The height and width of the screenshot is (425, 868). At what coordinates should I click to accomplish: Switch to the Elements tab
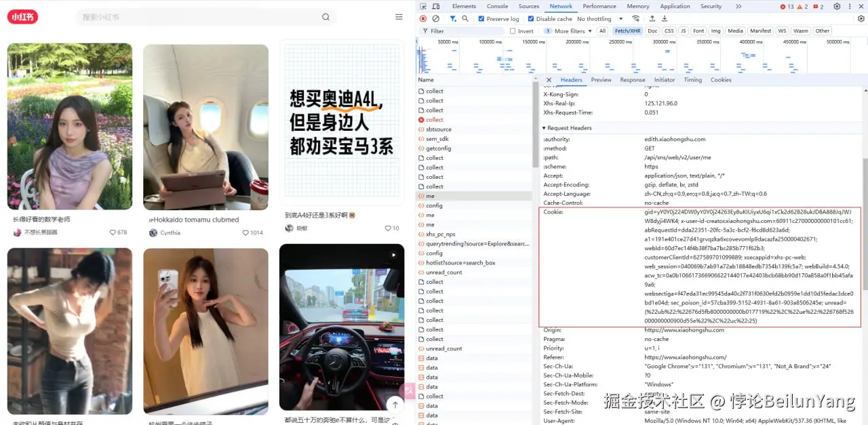(464, 6)
